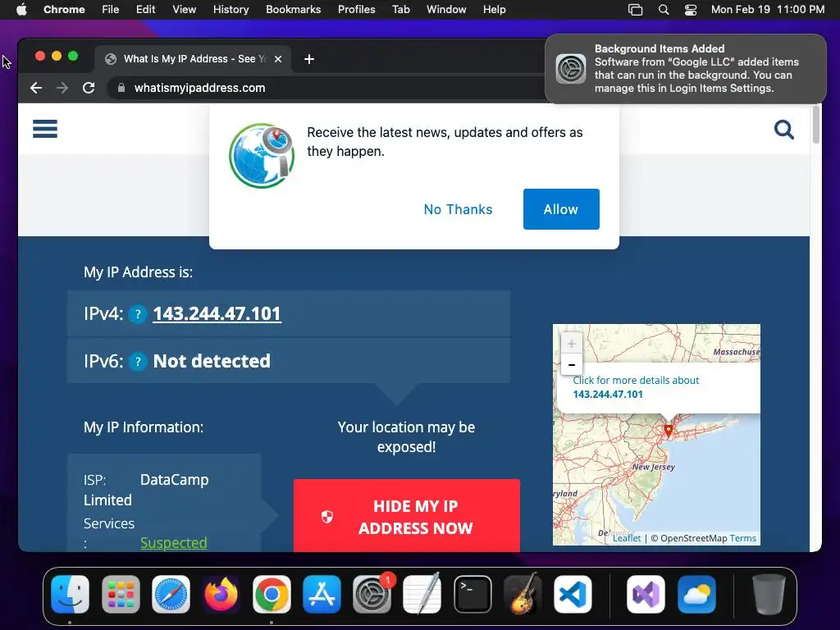Click the Background Items Added notification
This screenshot has width=840, height=630.
[x=686, y=69]
